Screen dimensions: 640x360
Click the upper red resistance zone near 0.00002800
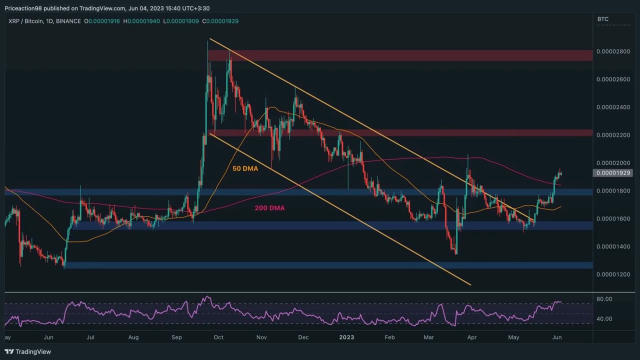400,56
